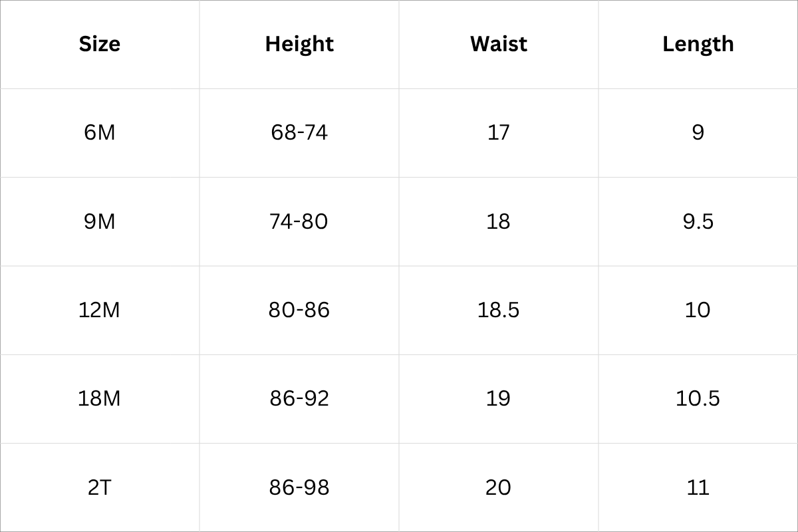Click the waist value 18.5
798x532 pixels.
coord(499,310)
